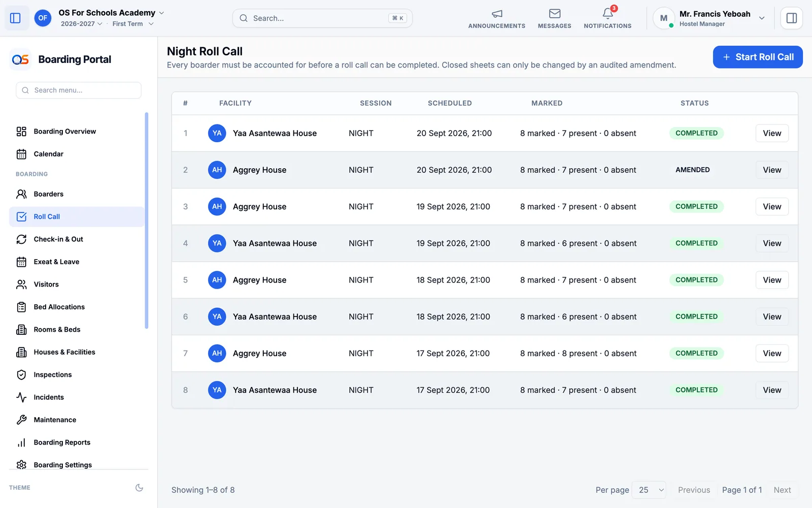This screenshot has height=508, width=812.
Task: Focus the Search menu field
Action: (79, 90)
